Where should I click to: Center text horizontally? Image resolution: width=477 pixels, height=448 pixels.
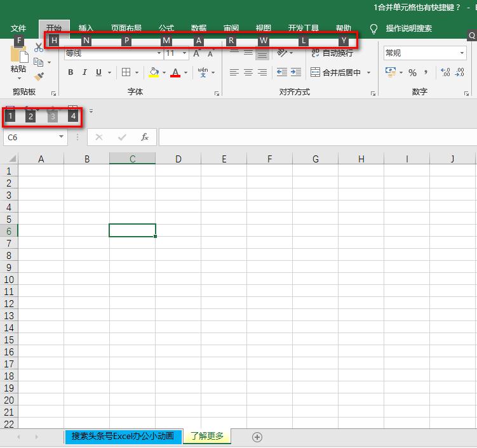pyautogui.click(x=248, y=72)
